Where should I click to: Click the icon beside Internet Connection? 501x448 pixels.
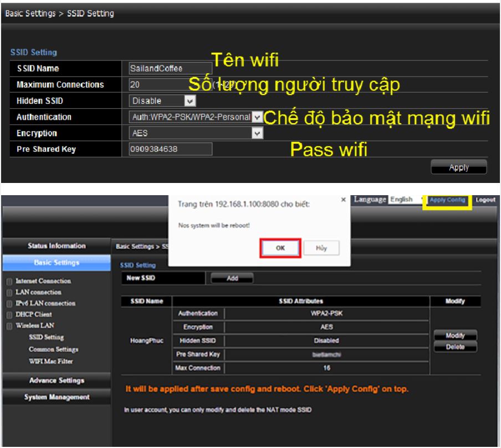click(x=7, y=282)
